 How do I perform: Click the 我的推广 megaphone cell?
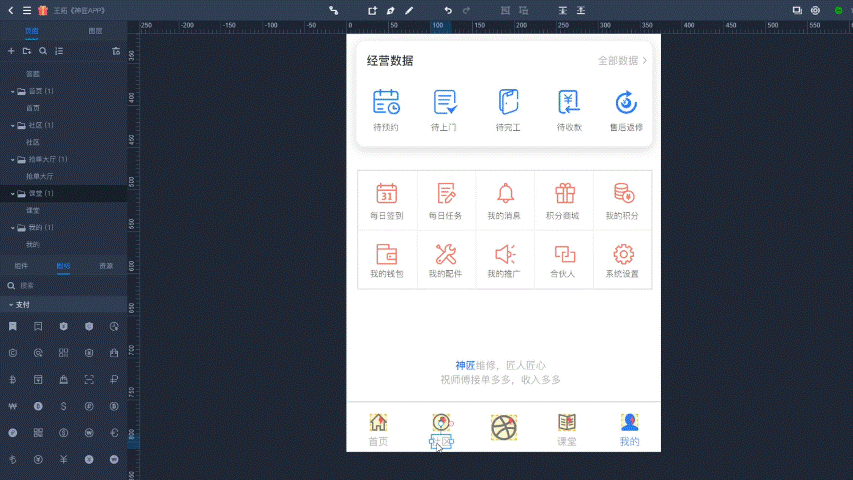504,260
